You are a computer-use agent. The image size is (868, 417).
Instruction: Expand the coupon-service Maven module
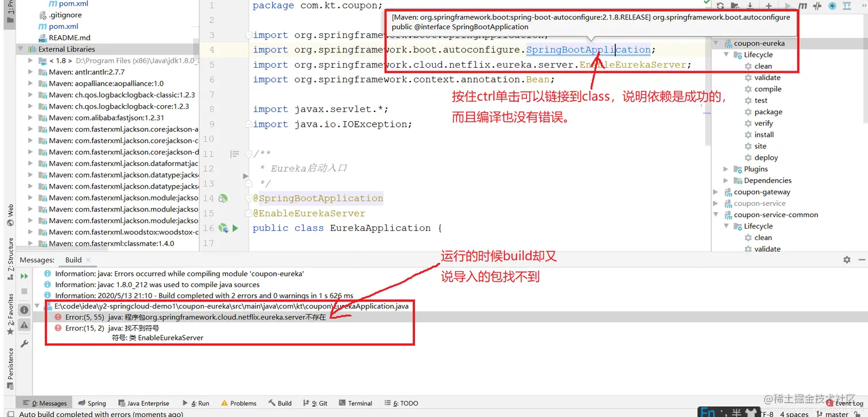[715, 203]
